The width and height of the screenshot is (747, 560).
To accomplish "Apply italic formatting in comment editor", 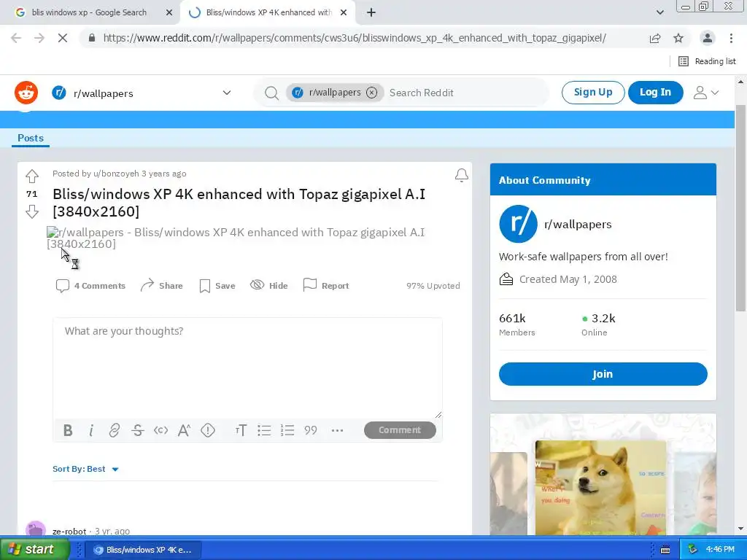I will (x=91, y=430).
